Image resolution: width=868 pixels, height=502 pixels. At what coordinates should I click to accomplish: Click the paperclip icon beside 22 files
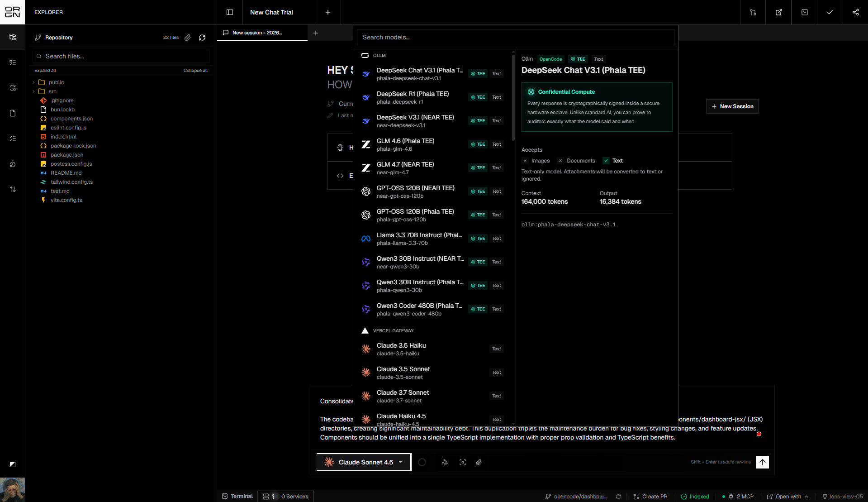(x=188, y=38)
